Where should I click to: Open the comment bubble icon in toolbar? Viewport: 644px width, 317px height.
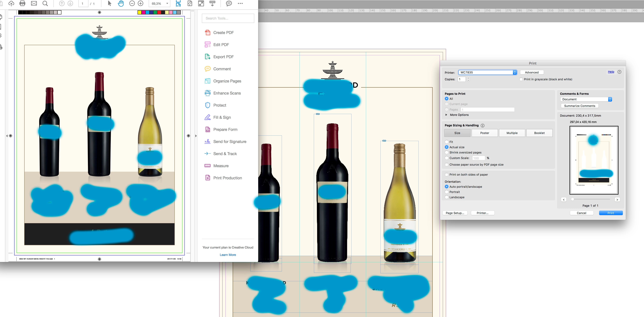click(229, 4)
